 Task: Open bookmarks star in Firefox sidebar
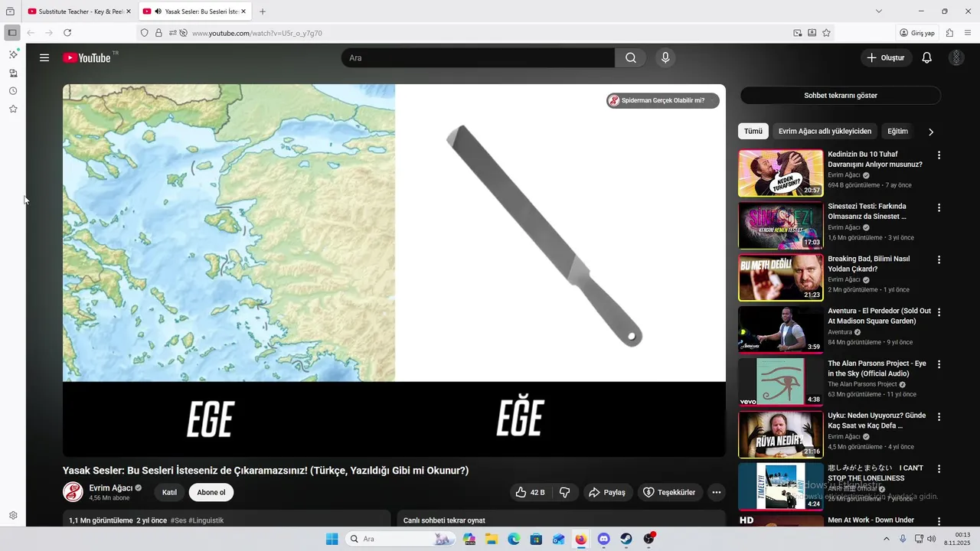point(13,109)
